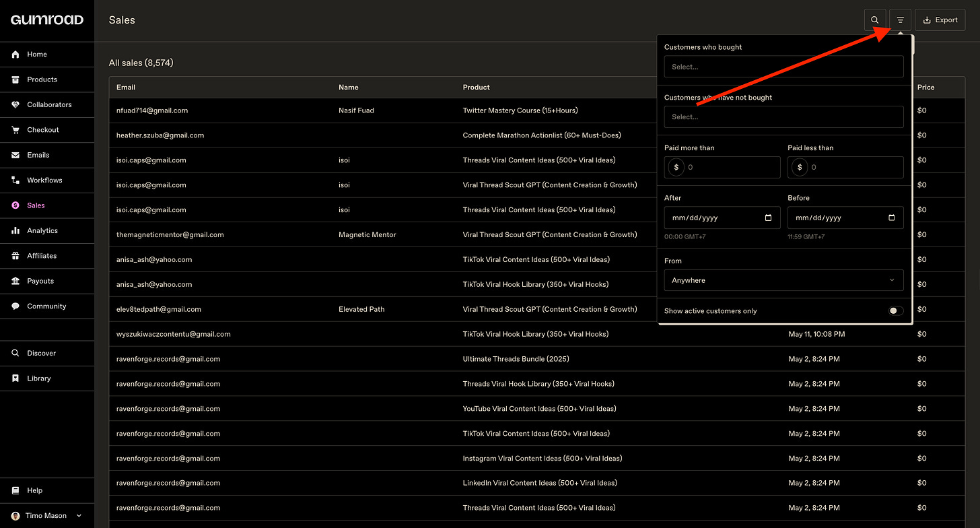Click the Home house icon in sidebar
Viewport: 980px width, 528px height.
click(x=15, y=55)
